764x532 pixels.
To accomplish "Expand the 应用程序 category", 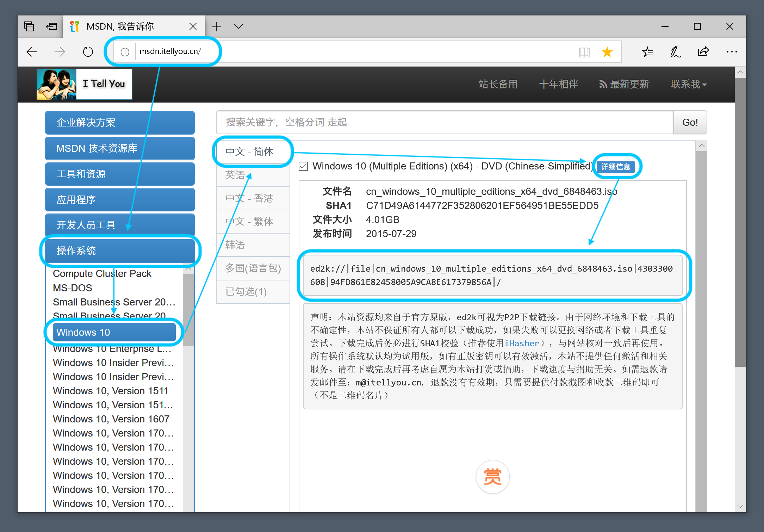I will pyautogui.click(x=120, y=199).
